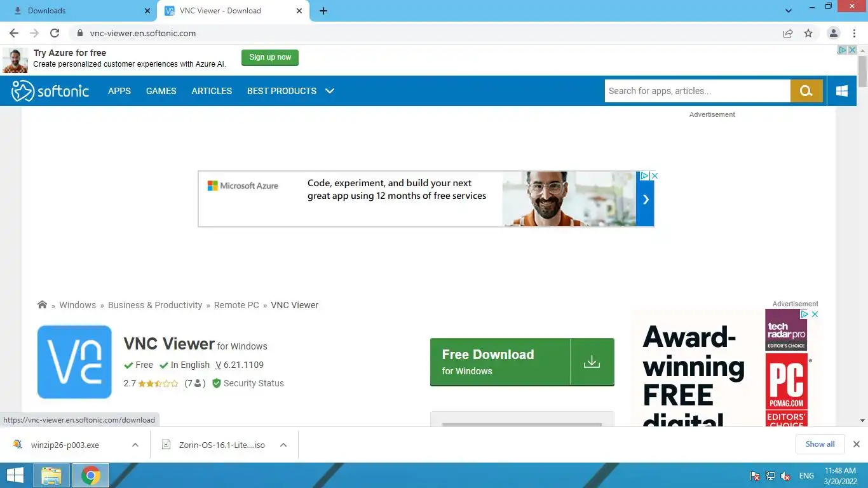Click the page vertical scrollbar thumb
This screenshot has height=488, width=868.
pos(862,71)
